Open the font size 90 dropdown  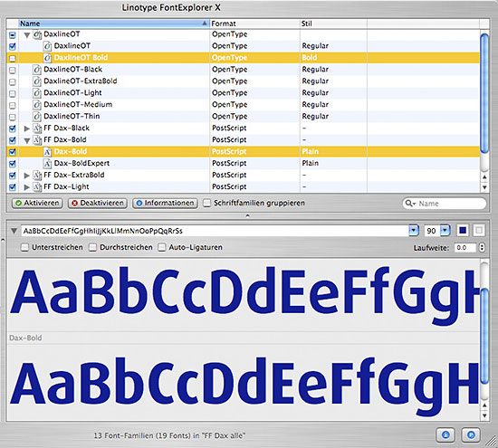(x=445, y=231)
